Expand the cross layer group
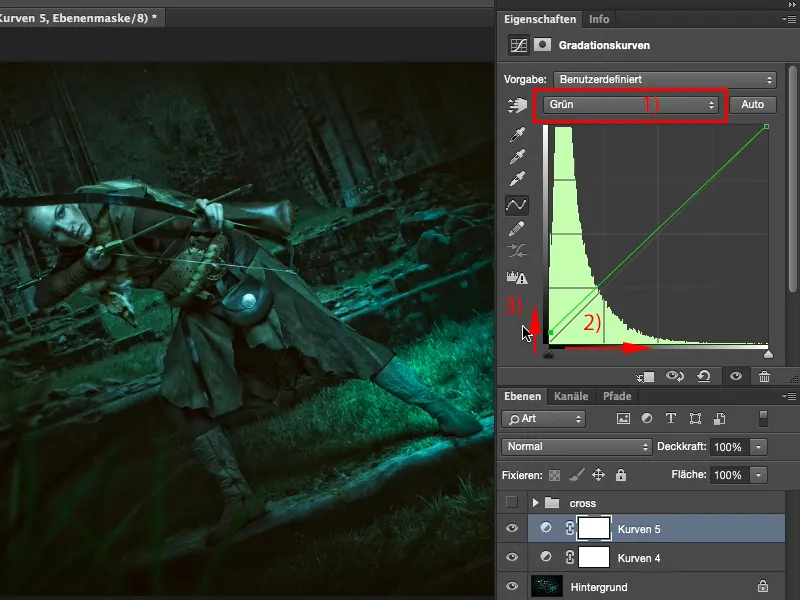The height and width of the screenshot is (600, 800). [x=535, y=503]
